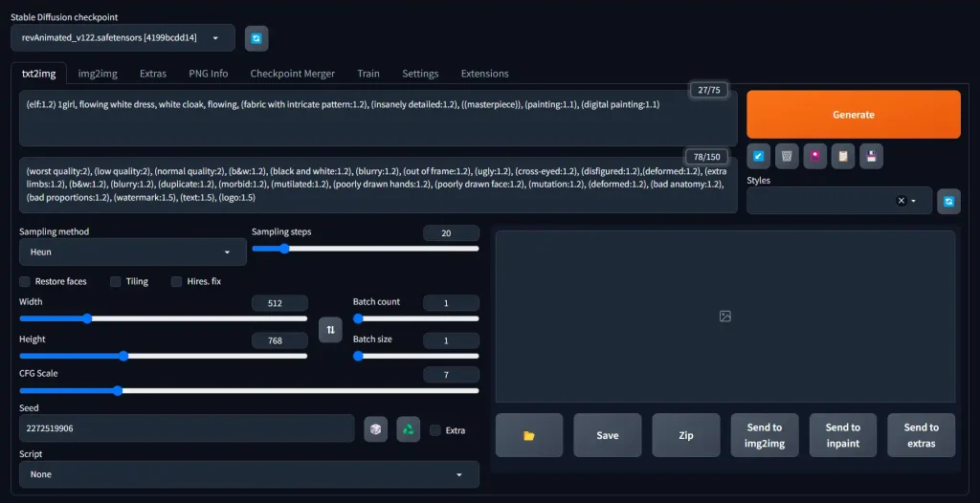Switch to the img2img tab
Viewport: 980px width, 503px height.
pos(98,74)
